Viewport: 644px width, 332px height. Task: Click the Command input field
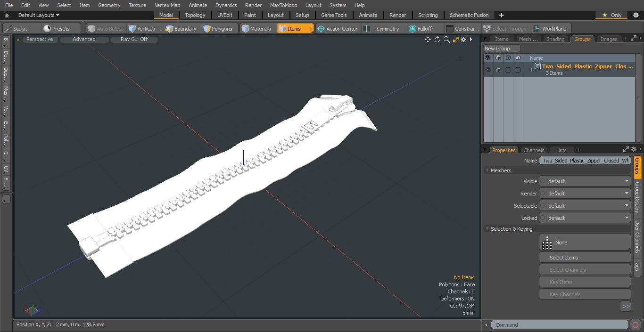(x=559, y=325)
